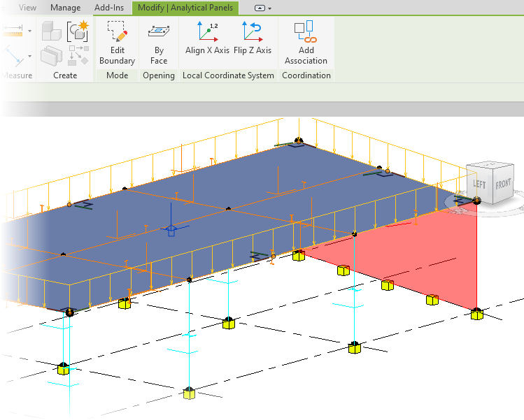Click the Create Similar icon
This screenshot has width=524, height=420.
click(x=77, y=31)
